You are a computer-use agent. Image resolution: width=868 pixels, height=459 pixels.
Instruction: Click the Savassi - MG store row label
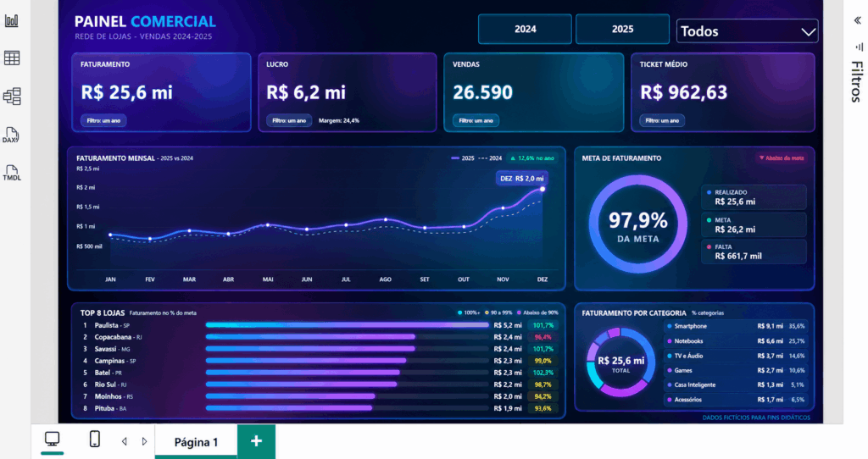pos(113,349)
